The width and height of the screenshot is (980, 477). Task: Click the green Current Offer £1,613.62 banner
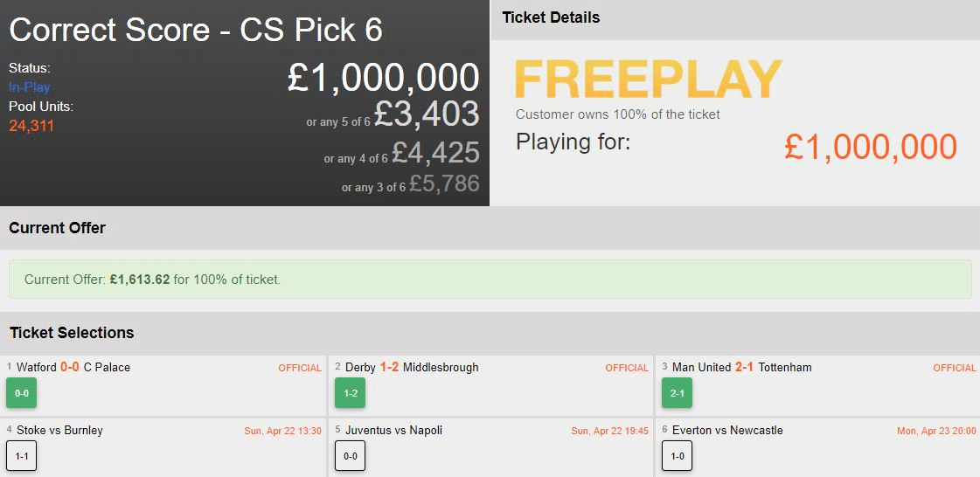click(490, 280)
